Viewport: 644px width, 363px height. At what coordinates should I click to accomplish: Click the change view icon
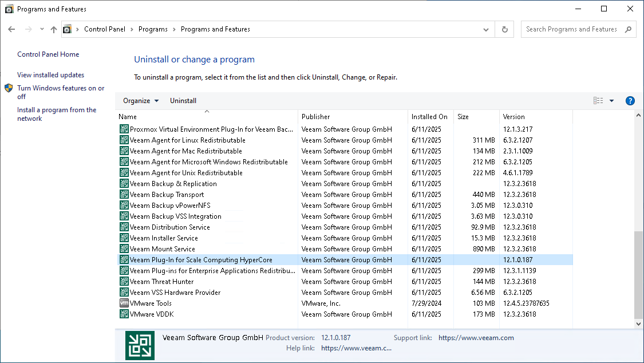pos(598,101)
